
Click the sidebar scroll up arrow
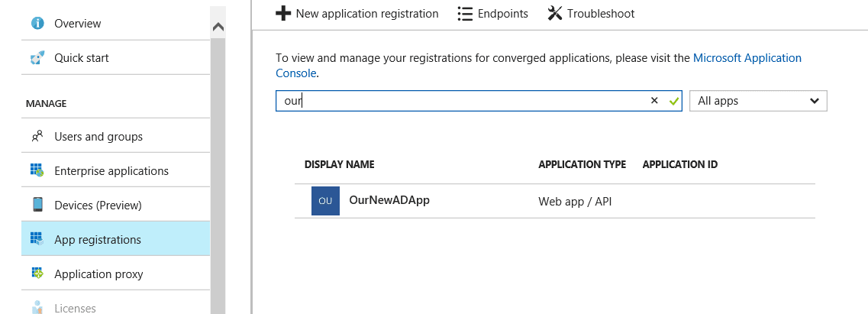tap(218, 27)
